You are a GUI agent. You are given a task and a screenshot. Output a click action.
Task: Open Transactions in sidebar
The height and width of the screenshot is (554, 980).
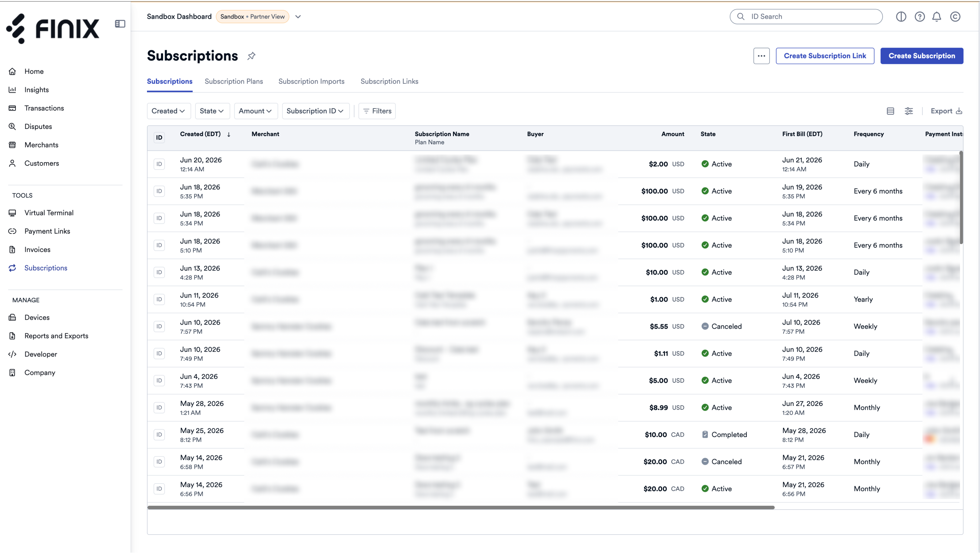pos(44,108)
